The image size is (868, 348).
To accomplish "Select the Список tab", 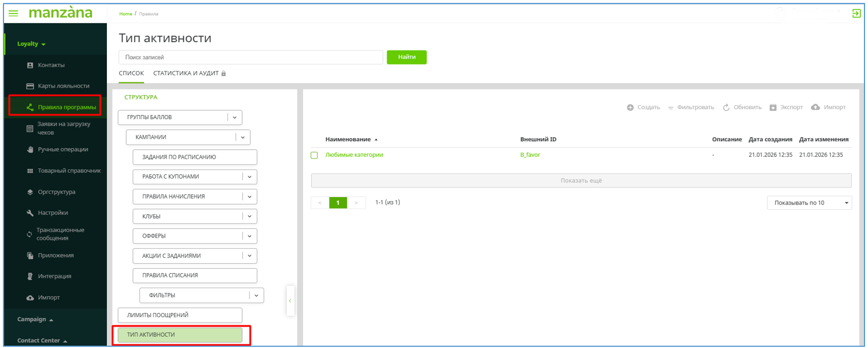I will coord(131,73).
